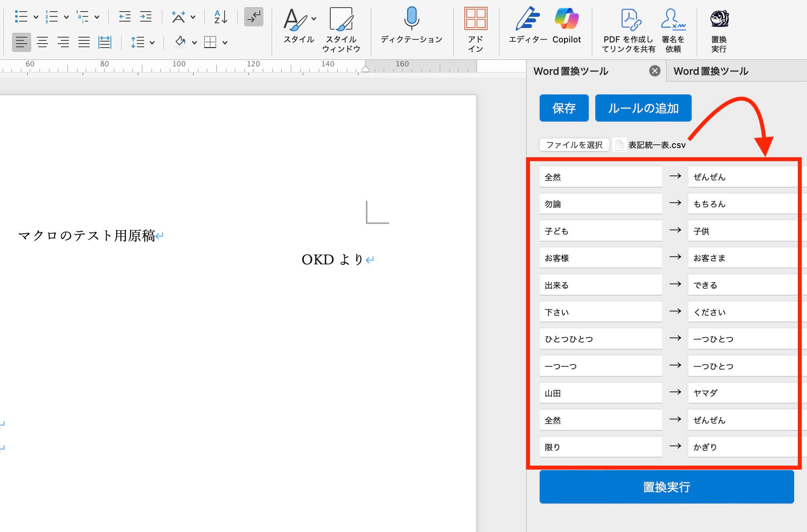Click the 勿論 search field

pos(600,204)
